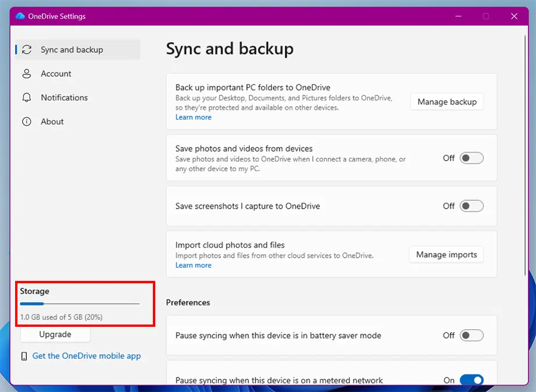
Task: Open the About page
Action: tap(77, 122)
